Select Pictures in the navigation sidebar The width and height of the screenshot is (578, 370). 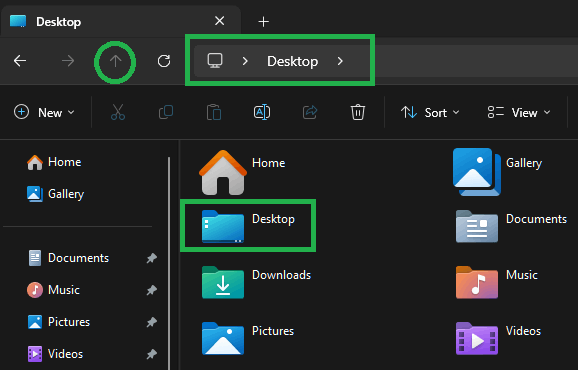pyautogui.click(x=59, y=322)
